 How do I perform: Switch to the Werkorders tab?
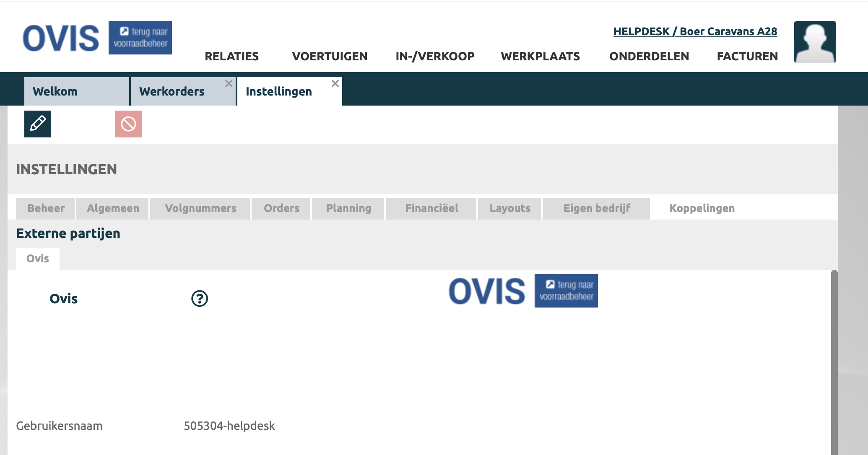(x=172, y=91)
